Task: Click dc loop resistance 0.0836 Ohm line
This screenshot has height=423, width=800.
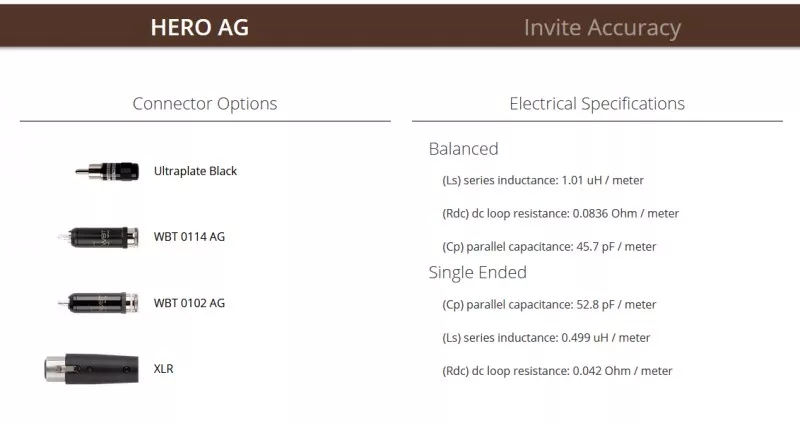Action: [x=560, y=213]
